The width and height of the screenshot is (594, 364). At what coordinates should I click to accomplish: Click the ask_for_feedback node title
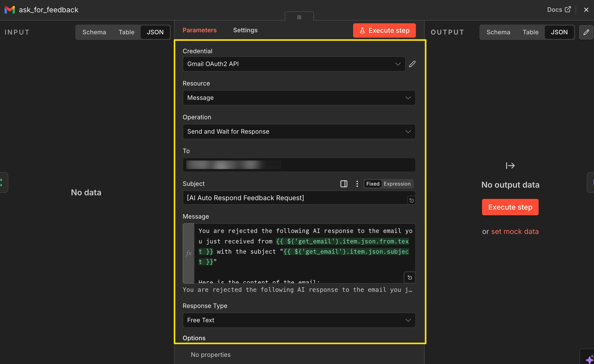point(49,10)
